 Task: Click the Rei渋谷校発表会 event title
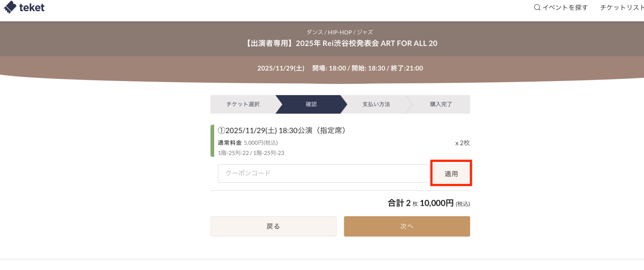click(x=341, y=43)
